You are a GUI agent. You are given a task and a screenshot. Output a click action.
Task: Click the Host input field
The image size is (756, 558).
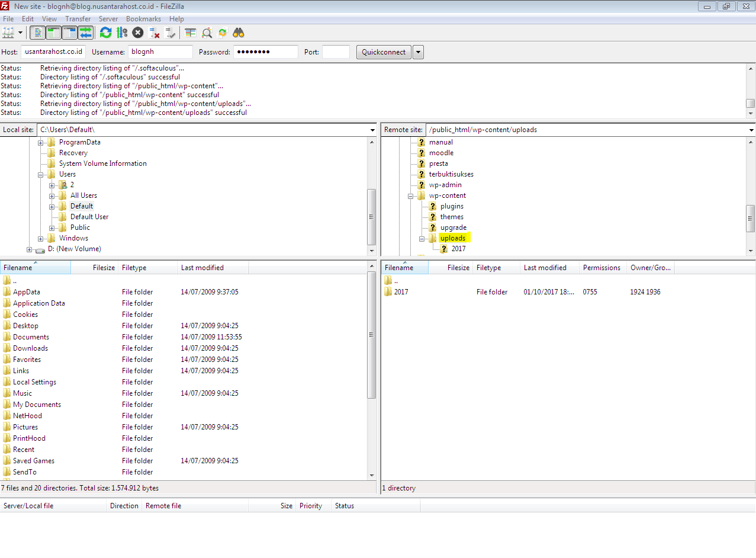[x=53, y=52]
